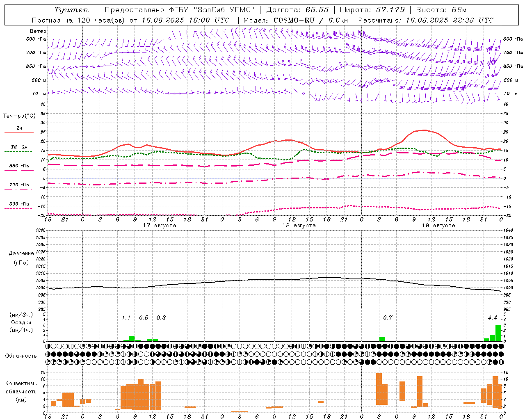Screen dimensions: 525x420
Task: Select the Широта: 57.179 value
Action: pos(372,10)
